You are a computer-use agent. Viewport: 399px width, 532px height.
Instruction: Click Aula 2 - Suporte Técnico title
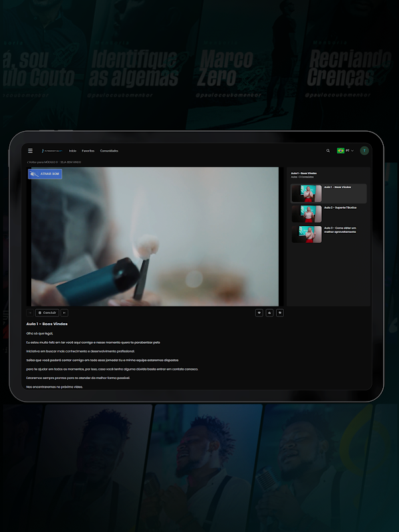340,207
